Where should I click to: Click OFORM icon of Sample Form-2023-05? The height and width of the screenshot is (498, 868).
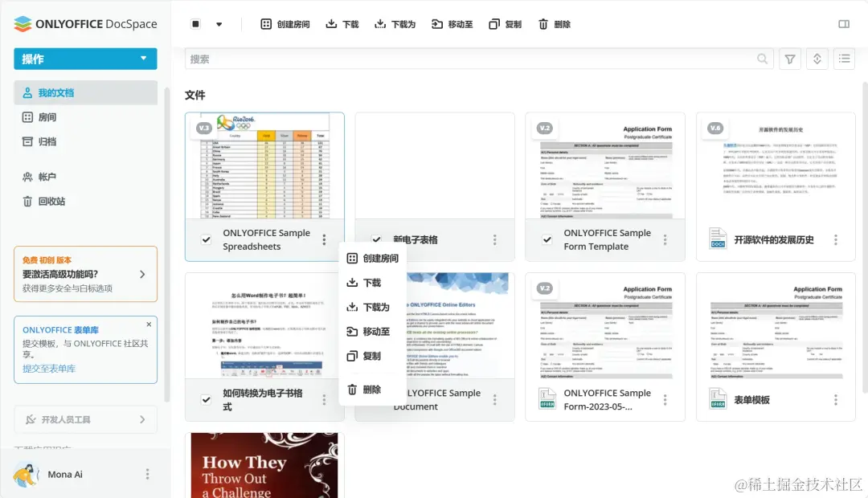pyautogui.click(x=547, y=399)
